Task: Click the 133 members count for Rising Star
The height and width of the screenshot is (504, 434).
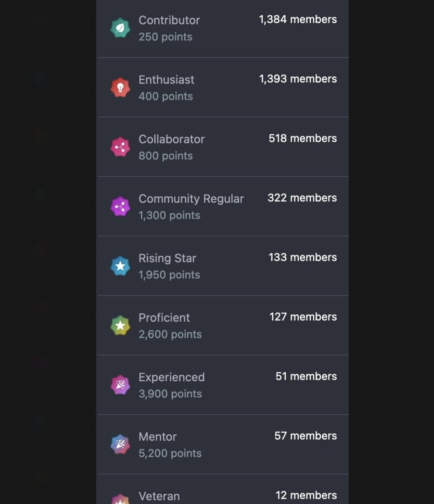Action: (x=302, y=257)
